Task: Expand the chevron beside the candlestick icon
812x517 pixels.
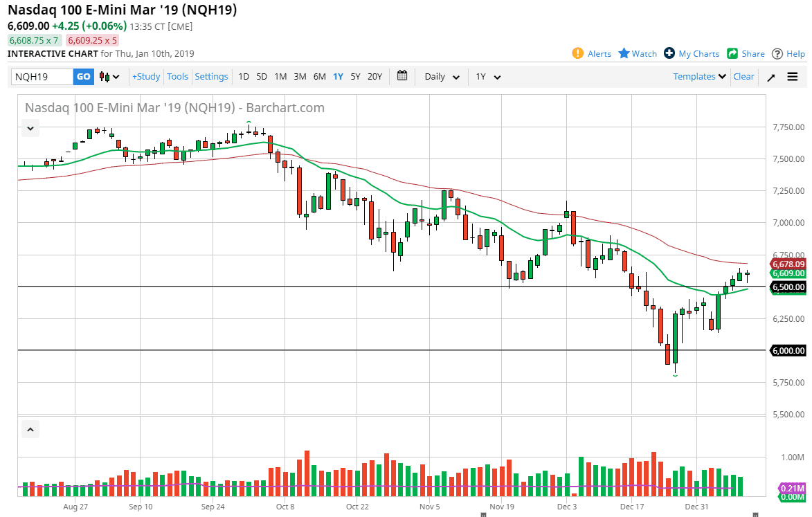Action: click(x=116, y=77)
